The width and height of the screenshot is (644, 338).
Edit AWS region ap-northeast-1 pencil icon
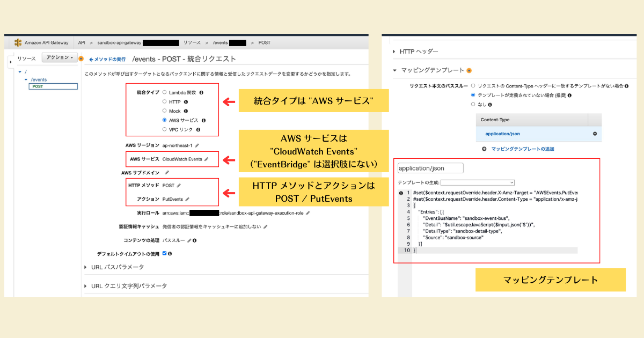pos(197,145)
